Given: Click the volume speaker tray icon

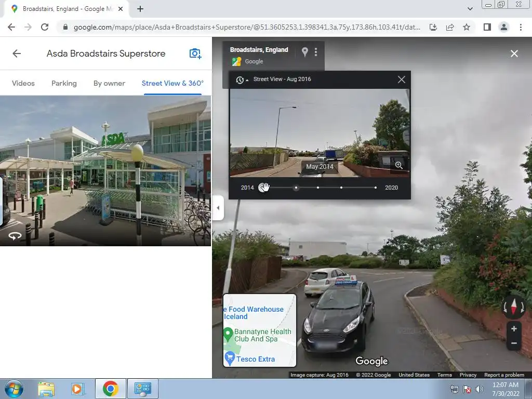Looking at the screenshot, I should (x=479, y=389).
